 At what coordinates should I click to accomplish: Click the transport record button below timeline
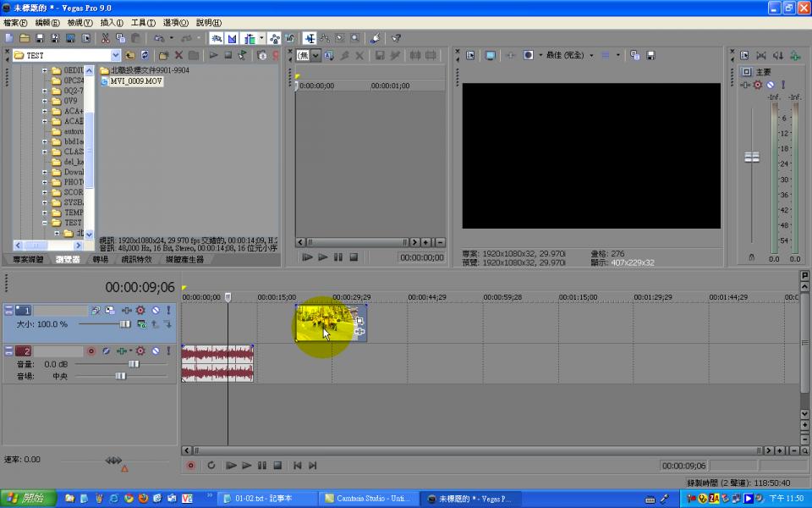(x=190, y=466)
